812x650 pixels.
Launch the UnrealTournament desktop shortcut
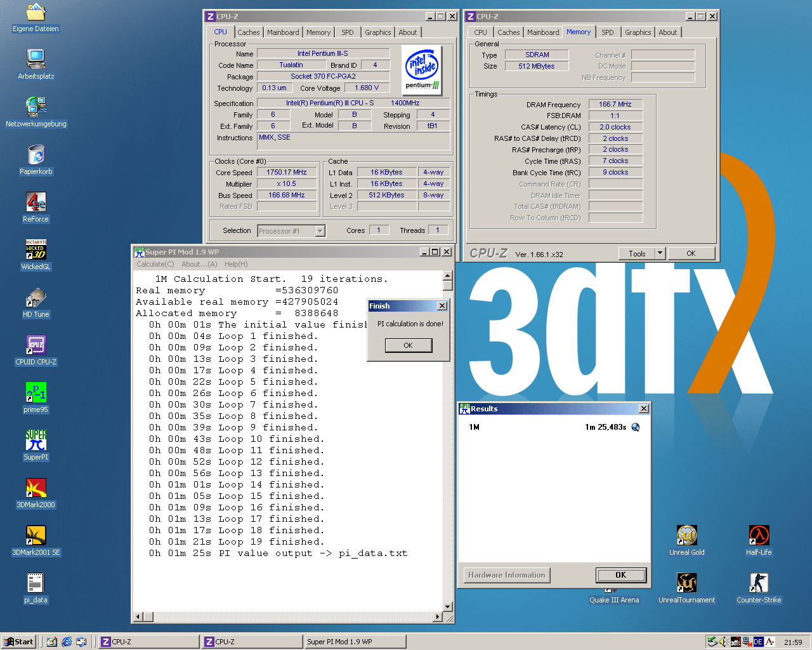point(687,588)
